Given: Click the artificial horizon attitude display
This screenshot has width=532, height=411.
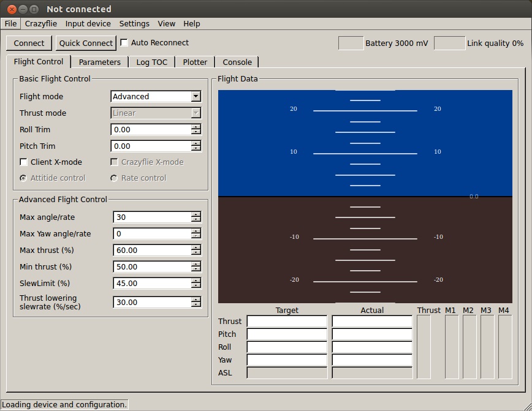Looking at the screenshot, I should pyautogui.click(x=365, y=197).
